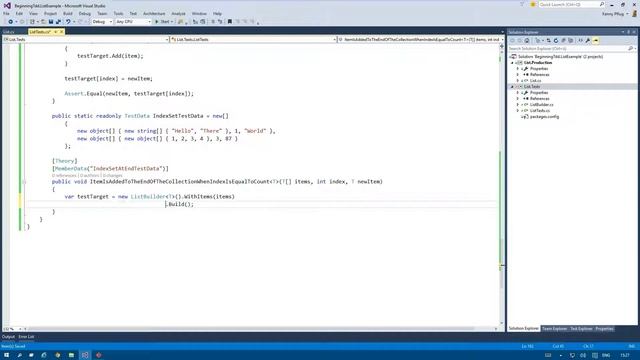Screen dimensions: 640x360
Task: Expand ListBuilder.cs node
Action: pos(518,105)
